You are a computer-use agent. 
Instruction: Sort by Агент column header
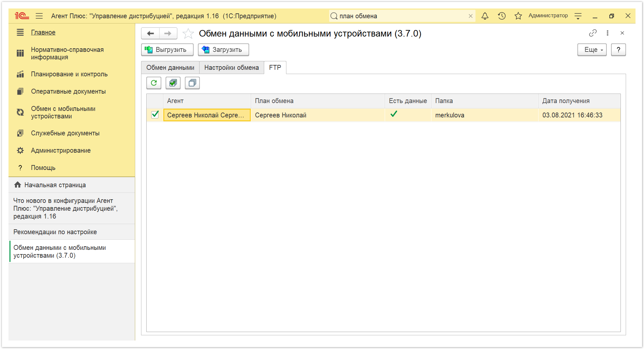point(207,101)
